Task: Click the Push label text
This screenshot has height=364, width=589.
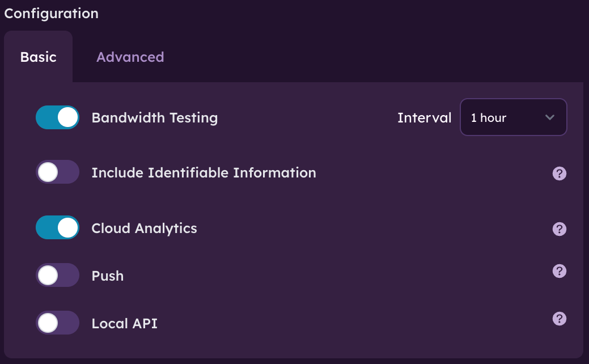Action: click(x=108, y=276)
